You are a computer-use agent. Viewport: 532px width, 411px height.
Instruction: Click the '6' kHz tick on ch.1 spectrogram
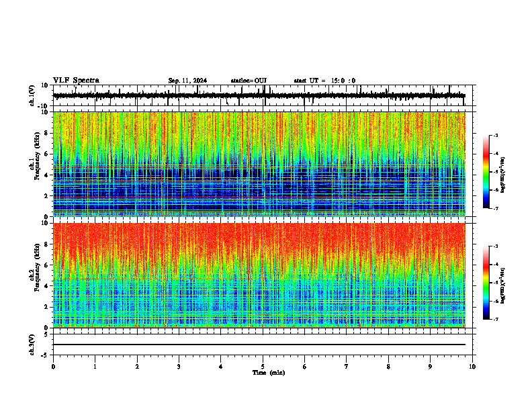[x=46, y=154]
